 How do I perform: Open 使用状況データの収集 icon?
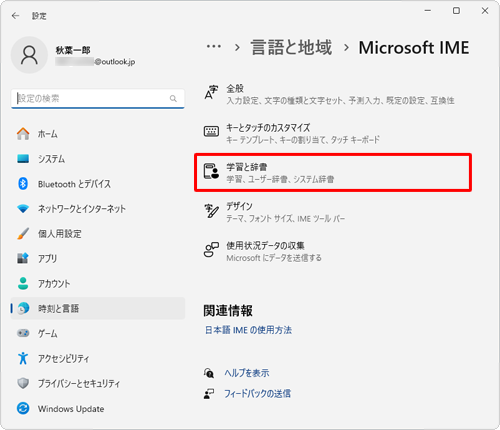(211, 250)
